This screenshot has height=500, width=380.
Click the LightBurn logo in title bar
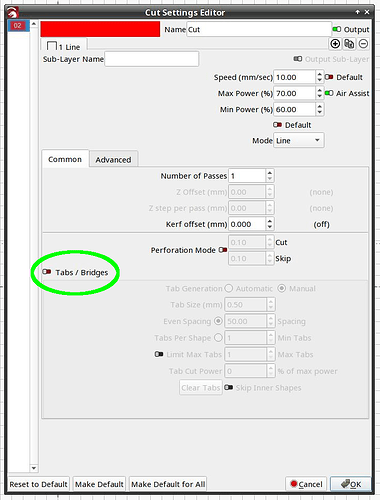(12, 12)
